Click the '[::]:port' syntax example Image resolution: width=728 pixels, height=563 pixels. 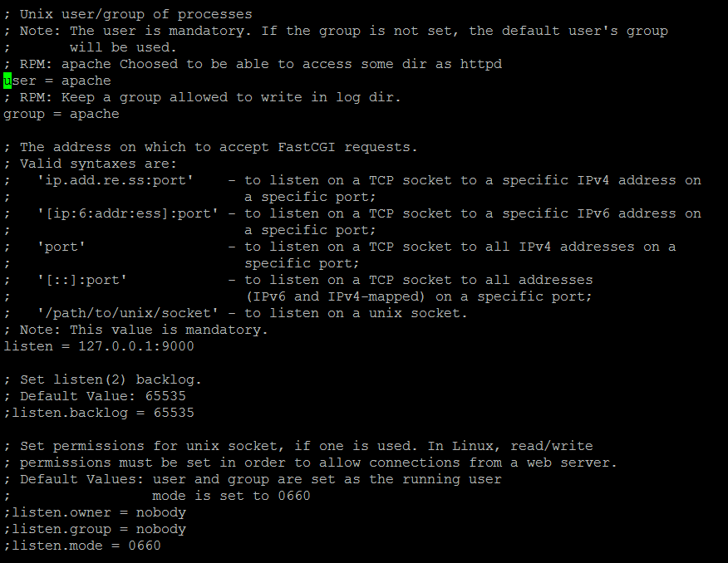[x=82, y=280]
